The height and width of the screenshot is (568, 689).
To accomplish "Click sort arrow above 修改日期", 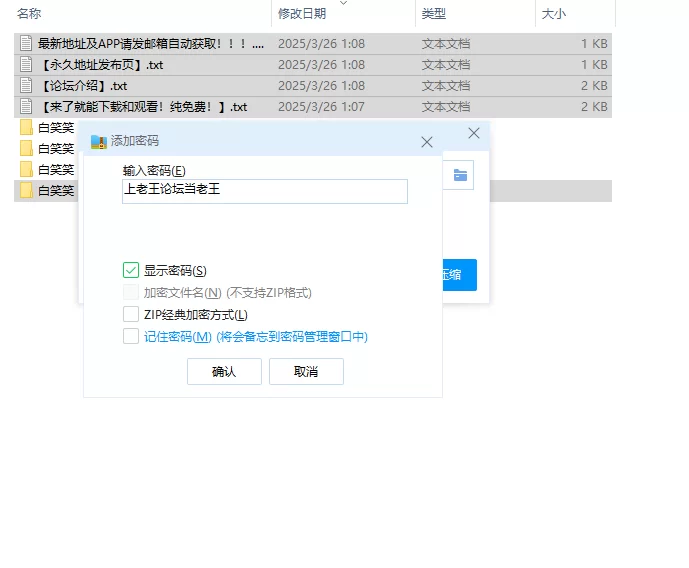I will coord(344,3).
